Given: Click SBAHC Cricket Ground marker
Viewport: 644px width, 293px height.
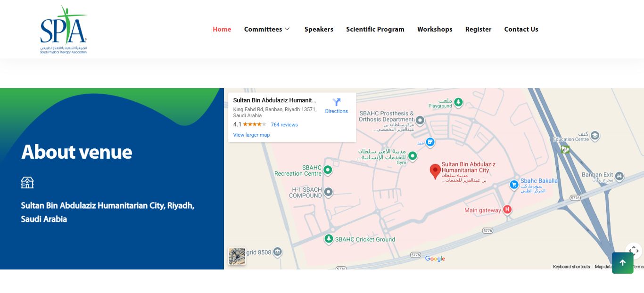Looking at the screenshot, I should [x=329, y=239].
